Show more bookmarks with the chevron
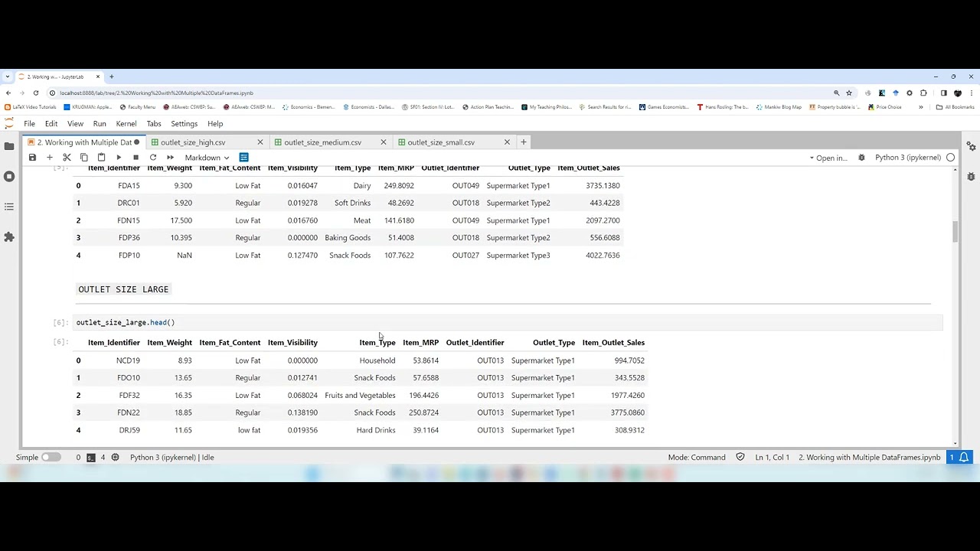Image resolution: width=980 pixels, height=551 pixels. tap(920, 107)
